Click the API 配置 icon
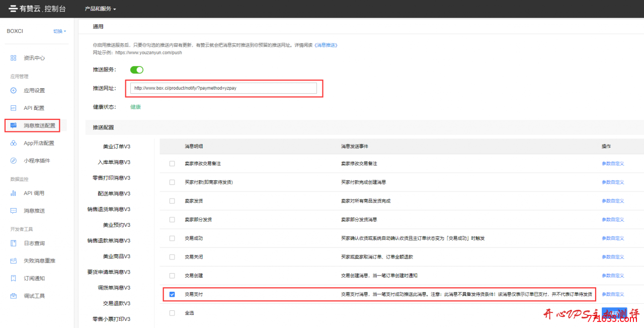This screenshot has width=644, height=328. tap(14, 108)
